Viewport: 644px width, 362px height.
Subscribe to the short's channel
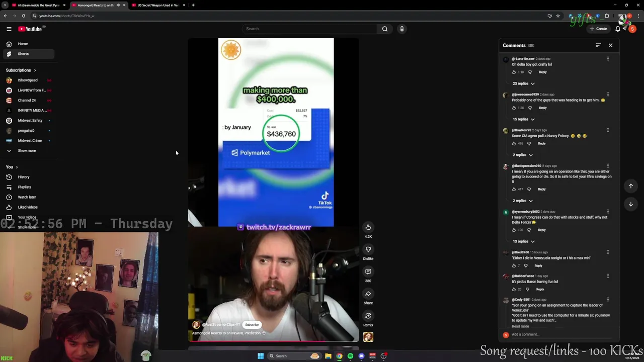pyautogui.click(x=252, y=325)
